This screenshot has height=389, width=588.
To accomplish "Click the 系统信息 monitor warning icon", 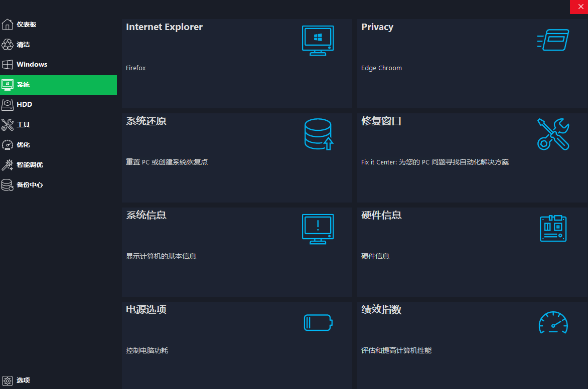I will click(x=318, y=229).
